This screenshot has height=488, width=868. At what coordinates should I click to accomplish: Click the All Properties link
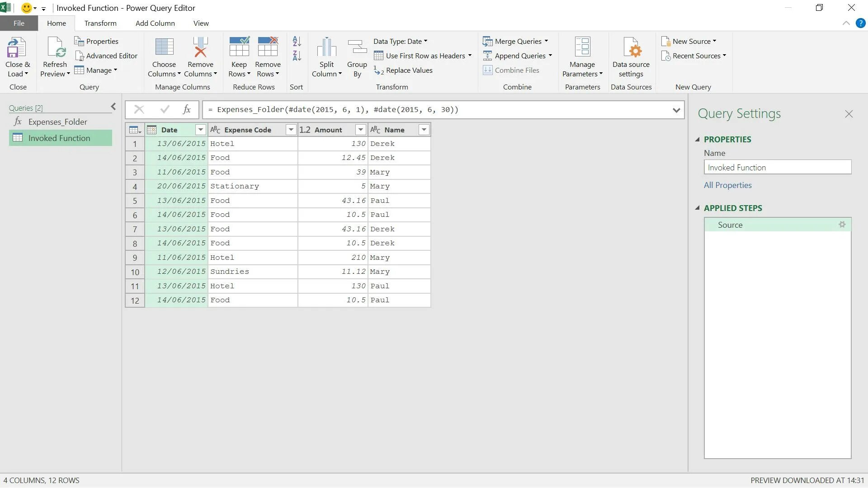[727, 185]
